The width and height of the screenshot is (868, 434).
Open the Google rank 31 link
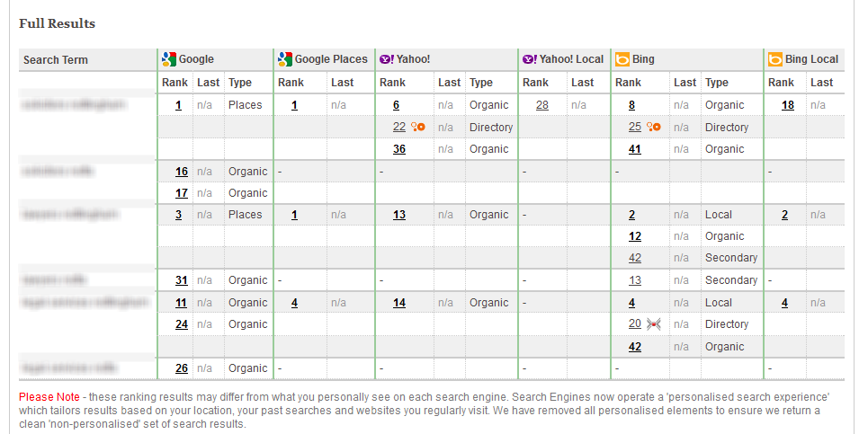pyautogui.click(x=182, y=280)
